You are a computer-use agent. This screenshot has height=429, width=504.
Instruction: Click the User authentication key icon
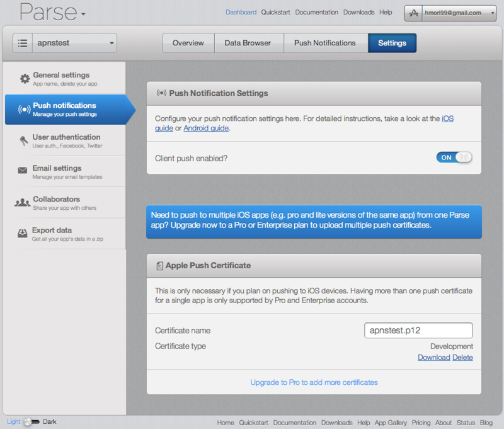click(x=24, y=140)
